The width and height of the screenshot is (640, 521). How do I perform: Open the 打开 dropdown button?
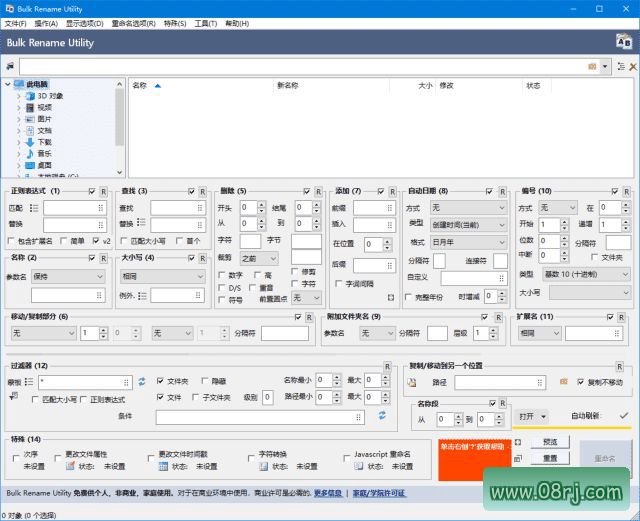point(532,416)
